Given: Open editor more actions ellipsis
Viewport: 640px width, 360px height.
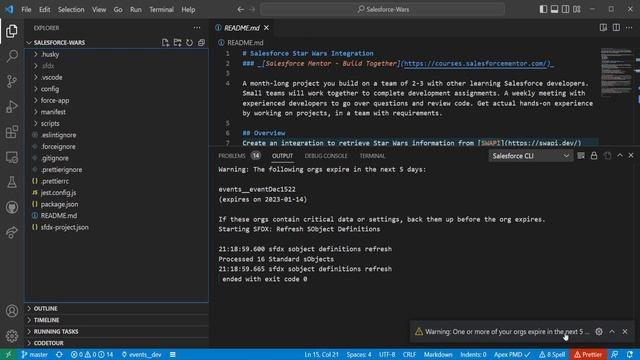Looking at the screenshot, I should [629, 27].
